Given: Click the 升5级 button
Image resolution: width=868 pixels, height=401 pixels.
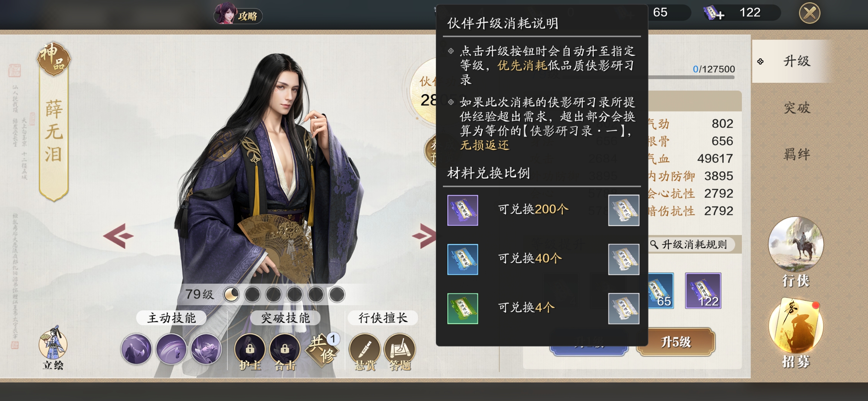Looking at the screenshot, I should click(x=676, y=342).
